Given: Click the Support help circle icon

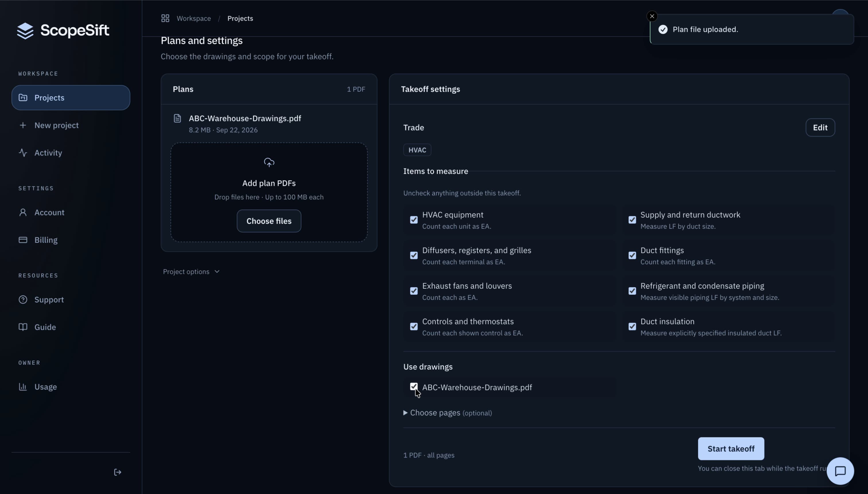Looking at the screenshot, I should (23, 299).
